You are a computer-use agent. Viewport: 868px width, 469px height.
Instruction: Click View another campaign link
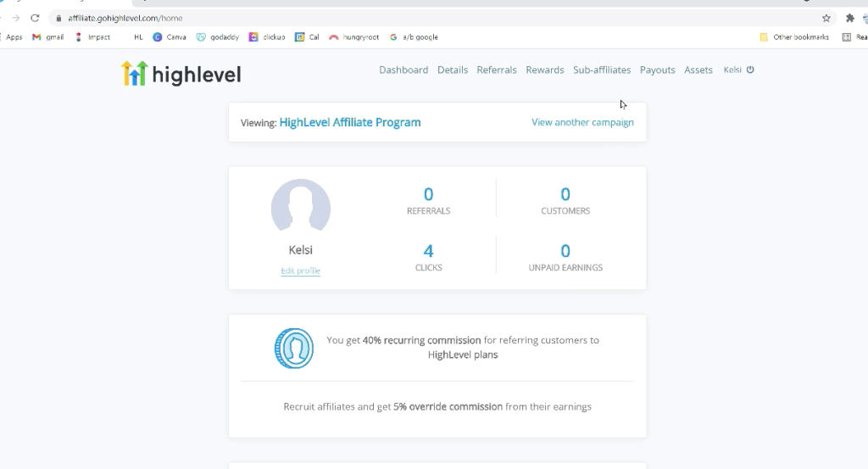(x=582, y=122)
